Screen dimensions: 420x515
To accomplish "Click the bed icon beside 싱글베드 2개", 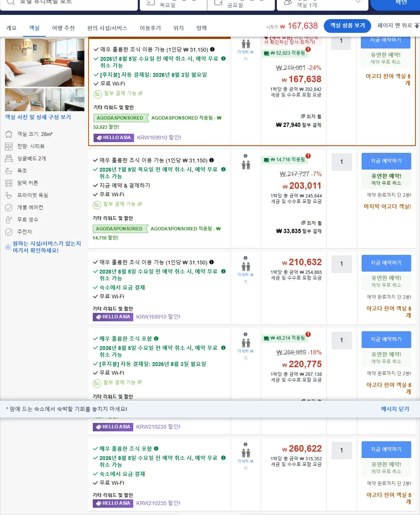I will pyautogui.click(x=9, y=159).
